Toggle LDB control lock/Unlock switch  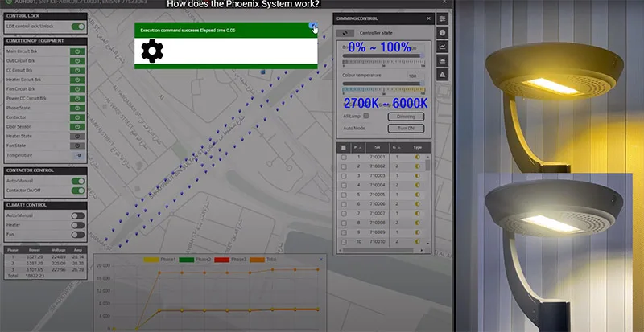pyautogui.click(x=77, y=27)
